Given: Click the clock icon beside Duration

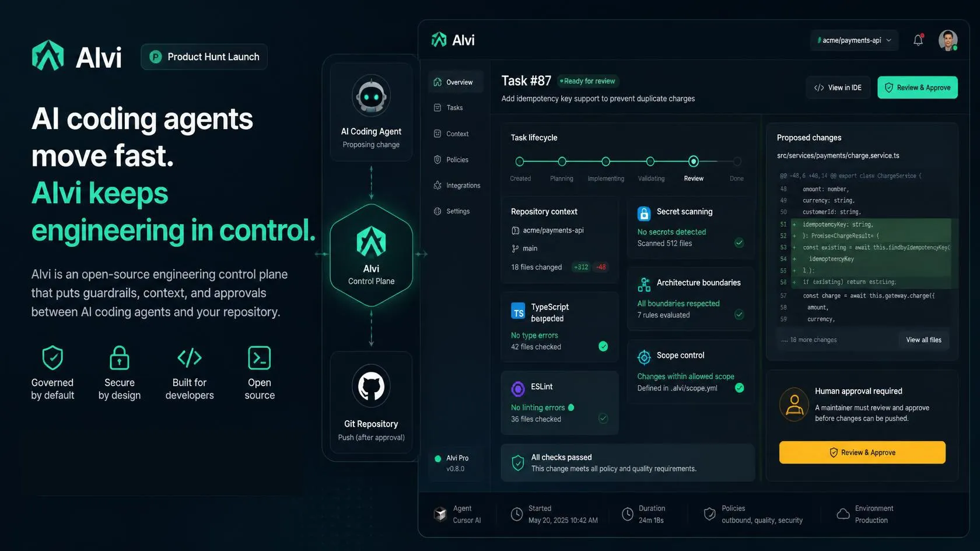Looking at the screenshot, I should click(x=627, y=514).
